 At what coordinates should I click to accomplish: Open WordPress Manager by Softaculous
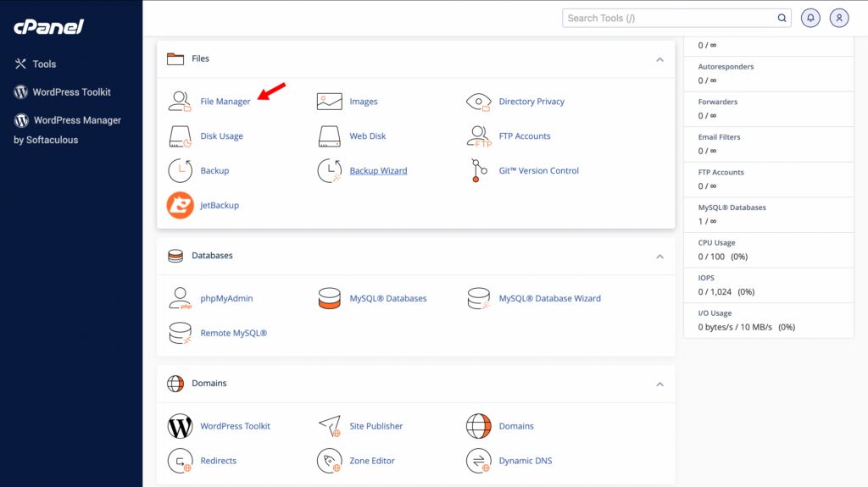pyautogui.click(x=68, y=130)
